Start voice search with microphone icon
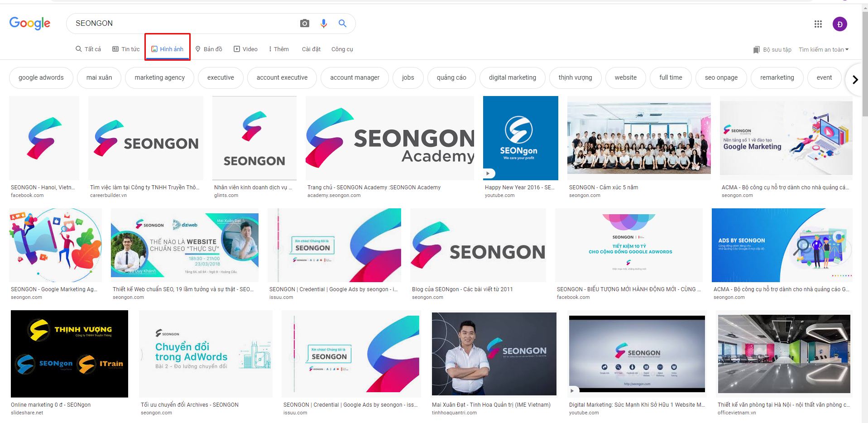This screenshot has height=423, width=868. [324, 23]
